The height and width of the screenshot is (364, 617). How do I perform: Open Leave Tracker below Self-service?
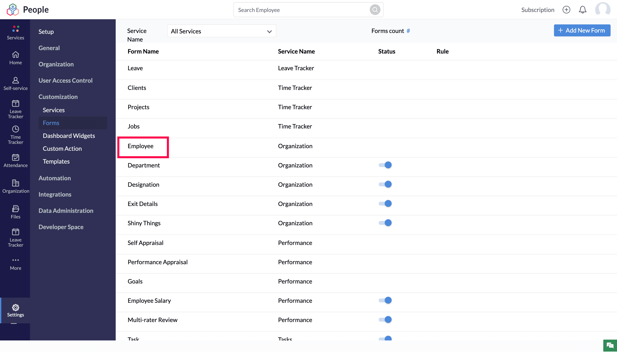(x=15, y=109)
